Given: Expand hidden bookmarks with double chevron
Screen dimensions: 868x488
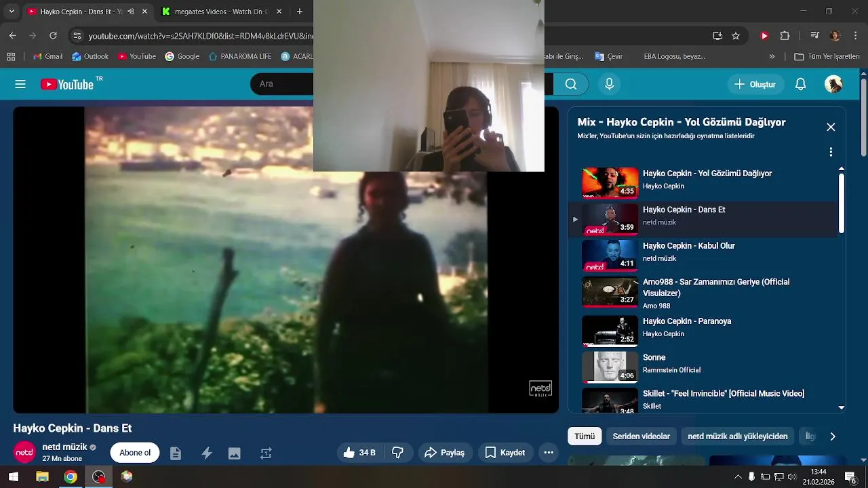Looking at the screenshot, I should [x=772, y=56].
